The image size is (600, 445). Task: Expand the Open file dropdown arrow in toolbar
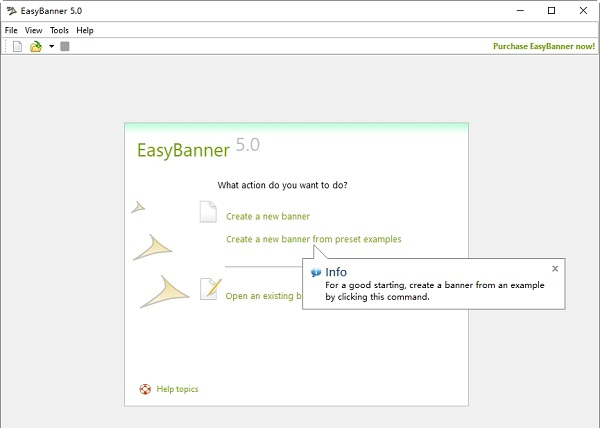(x=51, y=47)
